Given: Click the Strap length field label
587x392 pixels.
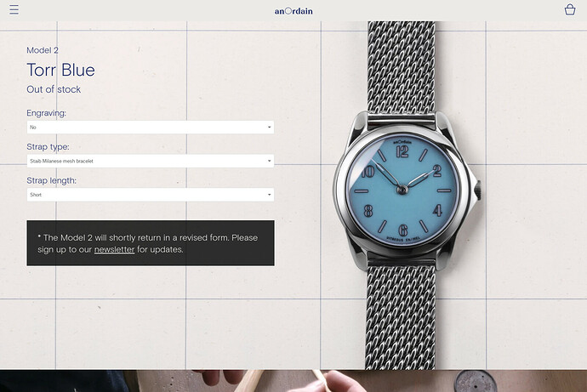Looking at the screenshot, I should point(51,180).
